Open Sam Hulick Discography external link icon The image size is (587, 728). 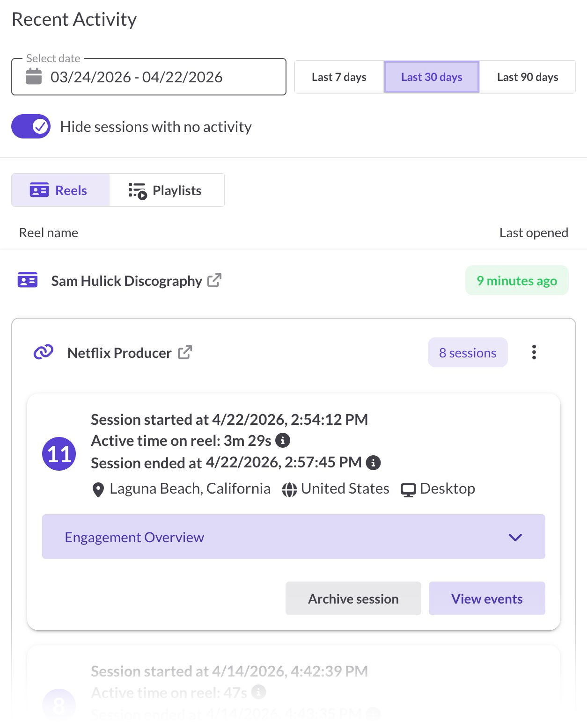coord(214,280)
